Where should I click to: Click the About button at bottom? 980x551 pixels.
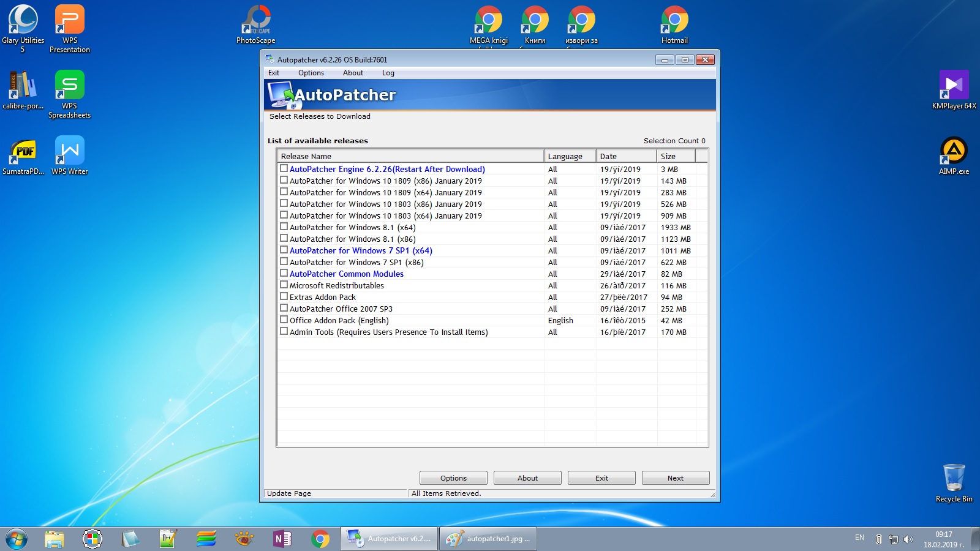pos(527,478)
